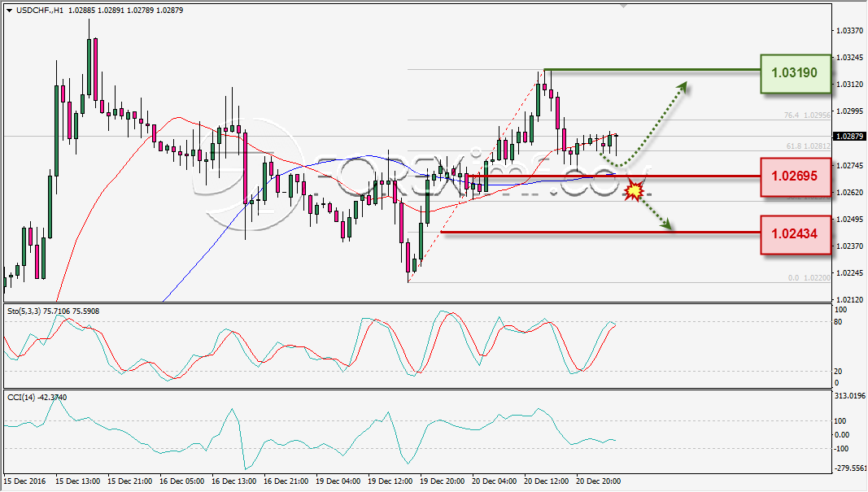The image size is (868, 492).
Task: Click time axis label 19 Dec 20:00
Action: (442, 481)
